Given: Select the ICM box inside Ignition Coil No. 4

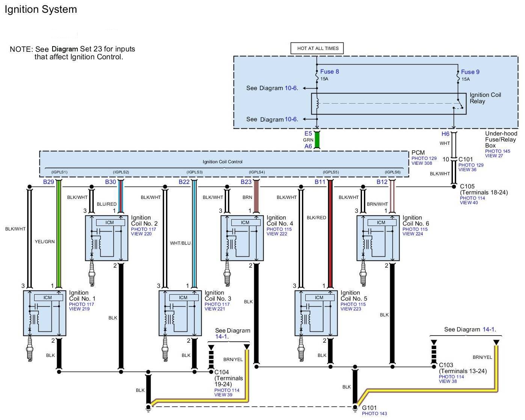Looking at the screenshot, I should click(245, 223).
